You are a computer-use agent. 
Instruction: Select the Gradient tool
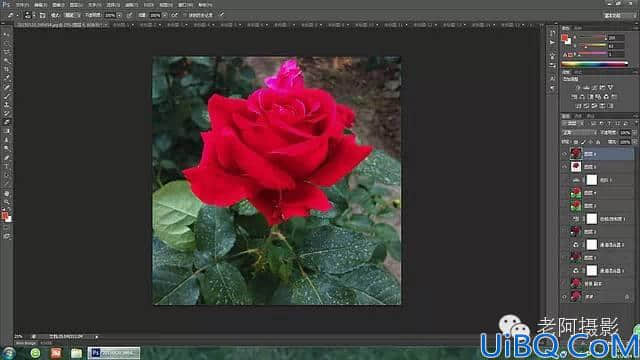tap(7, 131)
